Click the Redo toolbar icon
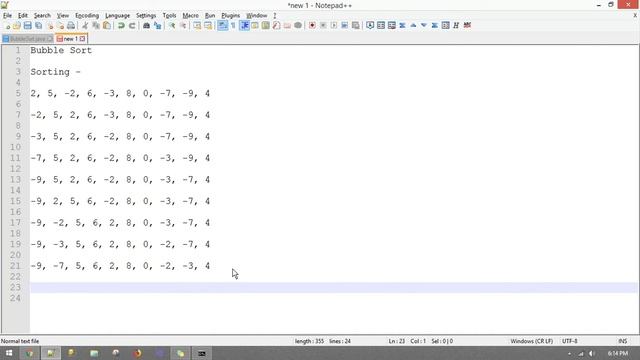 [132, 26]
